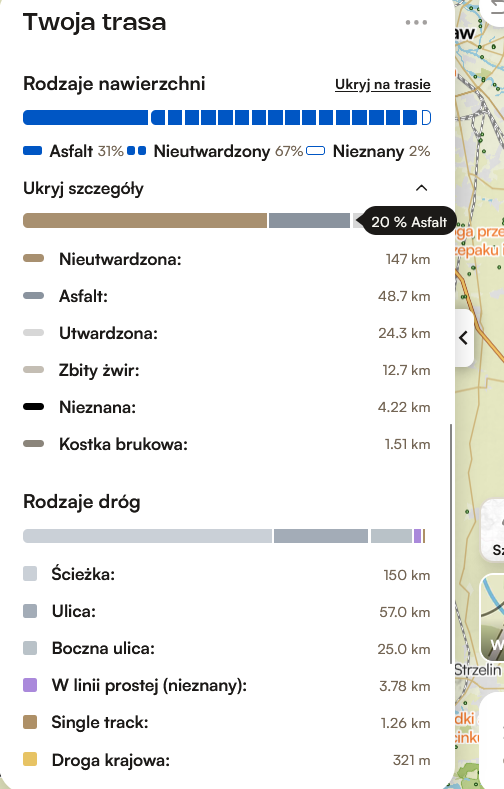Click the Asfalt gray legend swatch

[34, 296]
